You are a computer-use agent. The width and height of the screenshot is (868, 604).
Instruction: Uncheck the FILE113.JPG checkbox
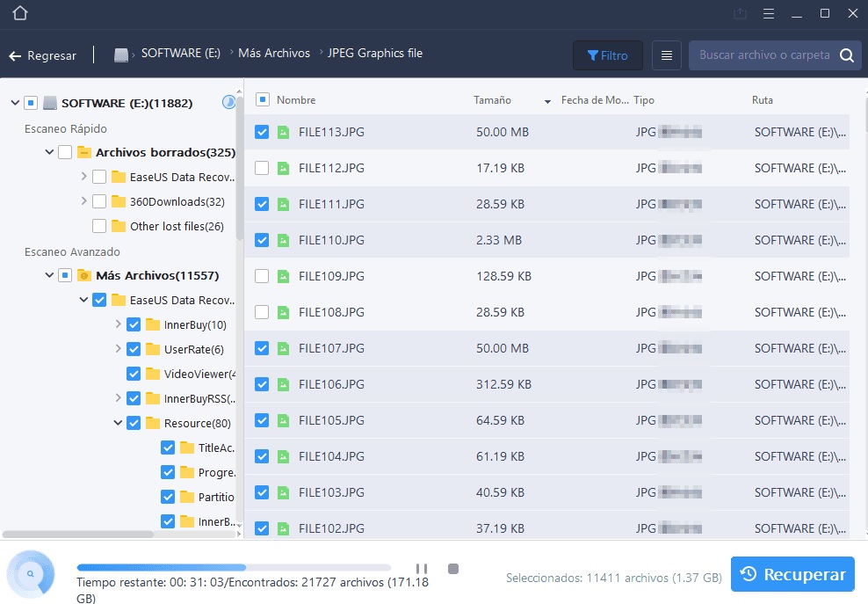[x=262, y=132]
